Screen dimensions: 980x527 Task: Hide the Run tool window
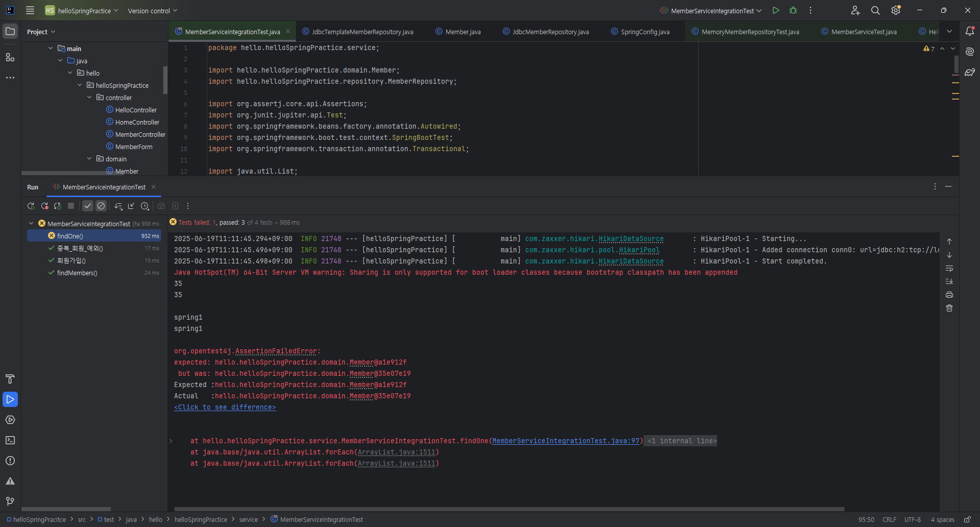click(x=948, y=187)
